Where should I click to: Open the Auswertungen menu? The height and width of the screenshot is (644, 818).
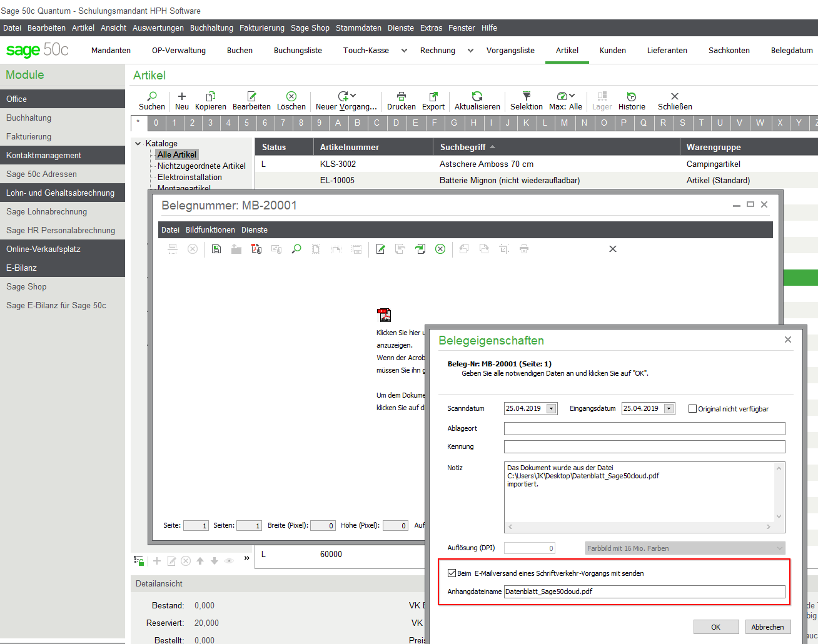tap(158, 28)
